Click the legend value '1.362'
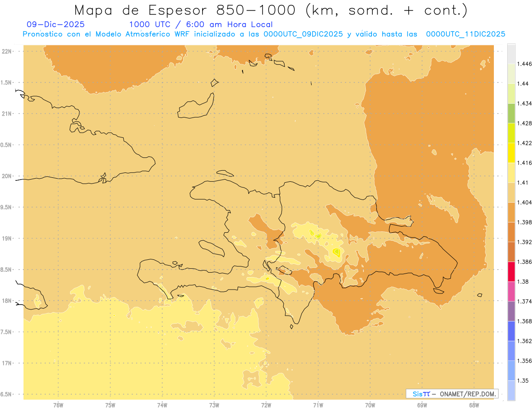Screen dimensions: 532x411 coord(525,341)
